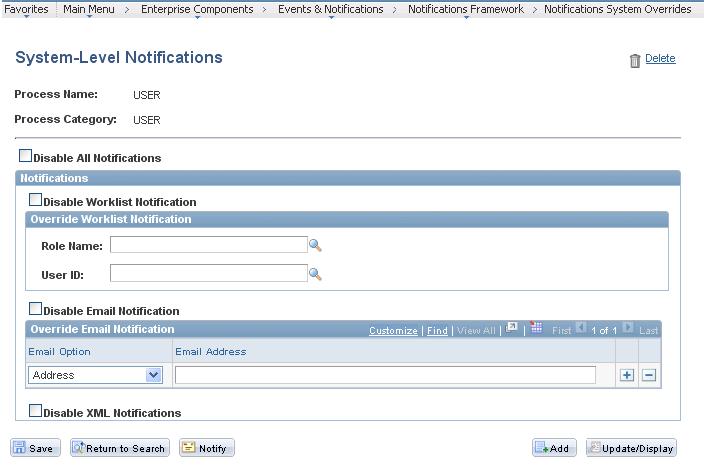Click the trash can Delete icon
The image size is (704, 467).
635,60
